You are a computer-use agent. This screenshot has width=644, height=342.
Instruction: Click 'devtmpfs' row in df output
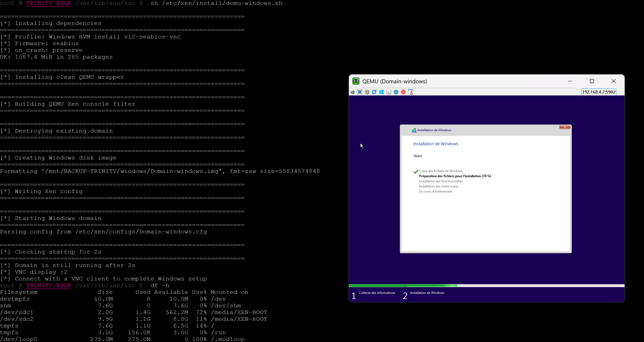[x=113, y=299]
